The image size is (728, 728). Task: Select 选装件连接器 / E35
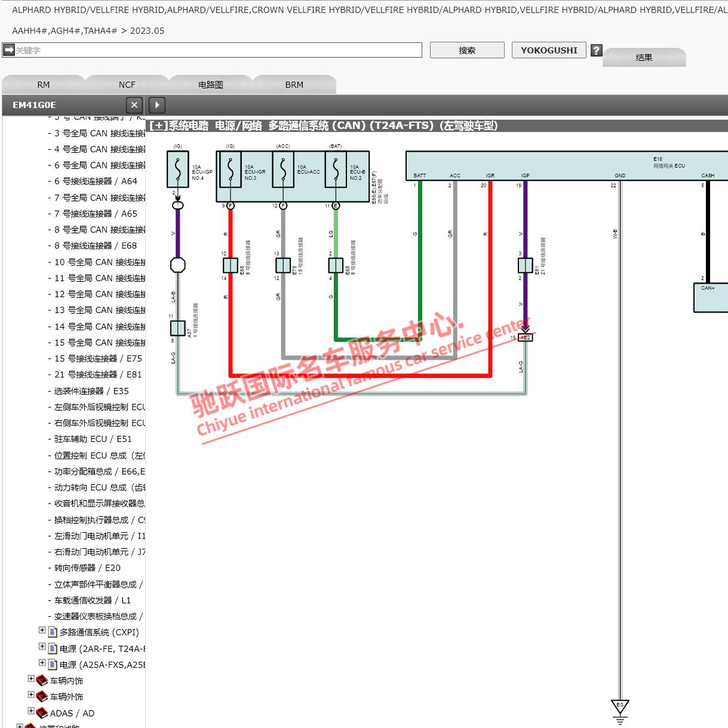click(x=91, y=391)
